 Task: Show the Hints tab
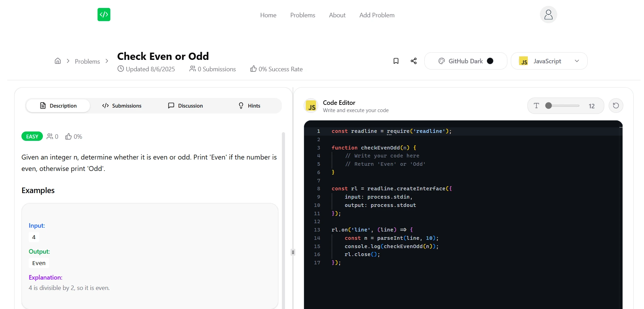tap(249, 106)
